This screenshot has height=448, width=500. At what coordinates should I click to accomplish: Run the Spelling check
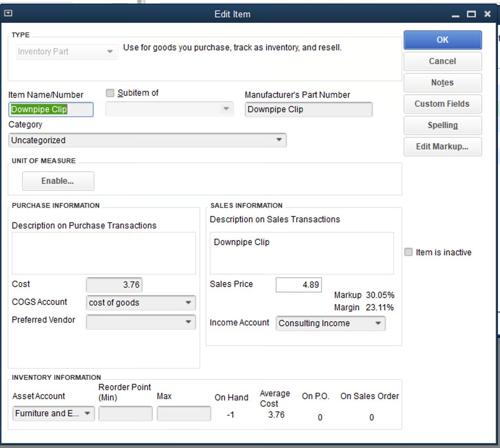[x=443, y=125]
